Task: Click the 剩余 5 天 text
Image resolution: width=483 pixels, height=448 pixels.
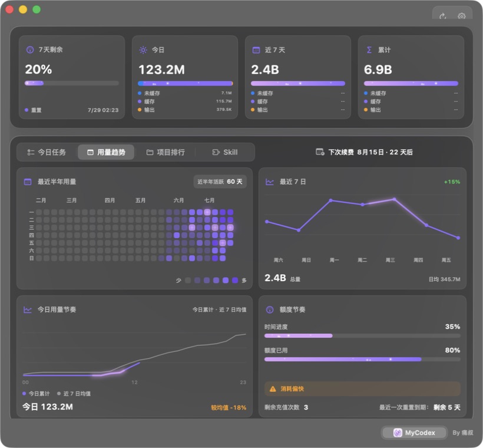Action: tap(447, 407)
